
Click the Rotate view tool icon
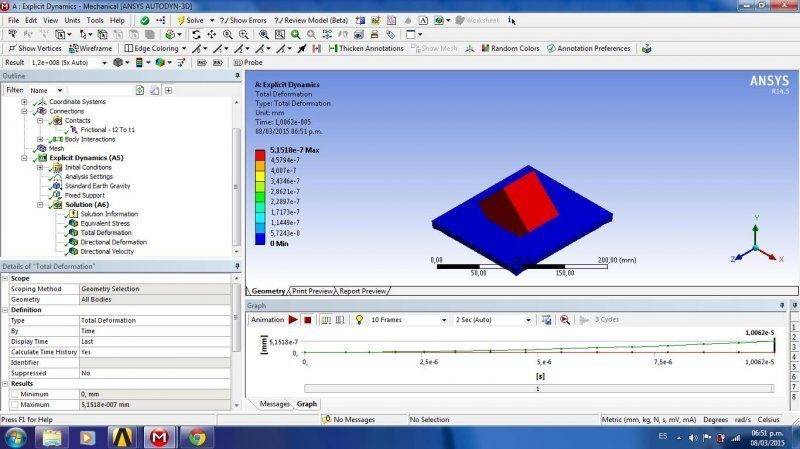pos(196,34)
